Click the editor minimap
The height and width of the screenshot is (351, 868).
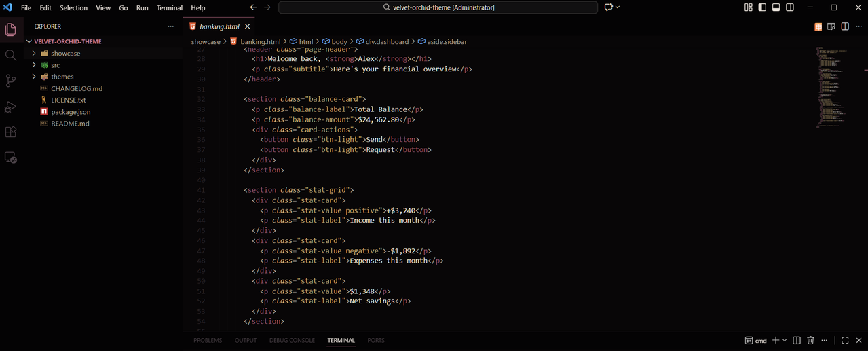pos(831,87)
